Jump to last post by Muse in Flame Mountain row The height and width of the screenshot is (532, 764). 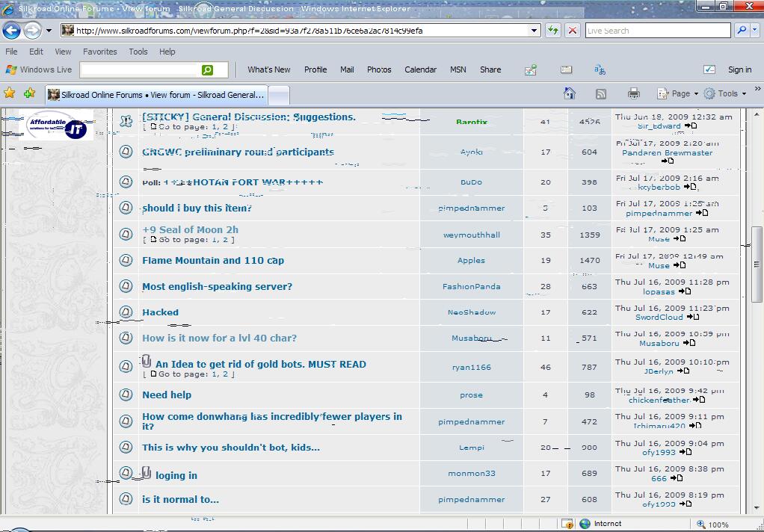(680, 265)
